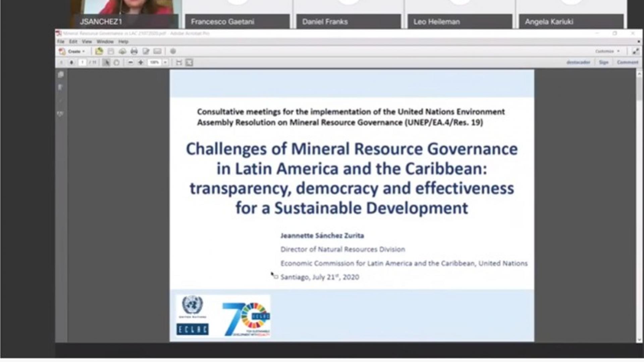644x362 pixels.
Task: Click the read mode expand arrows icon
Action: click(636, 51)
